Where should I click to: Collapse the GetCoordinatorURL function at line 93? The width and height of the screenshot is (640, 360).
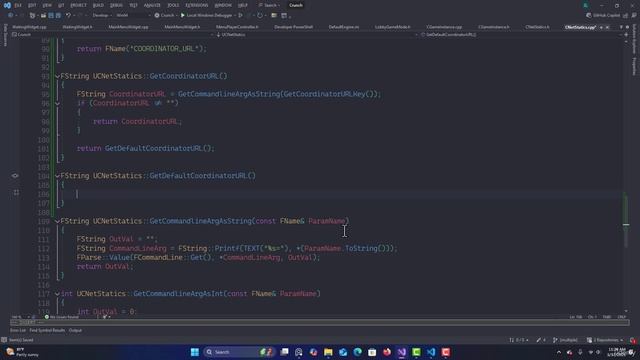coord(57,76)
